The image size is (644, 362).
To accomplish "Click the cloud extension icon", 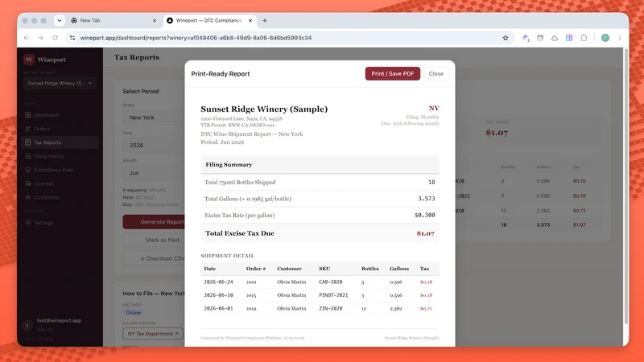I will 555,38.
